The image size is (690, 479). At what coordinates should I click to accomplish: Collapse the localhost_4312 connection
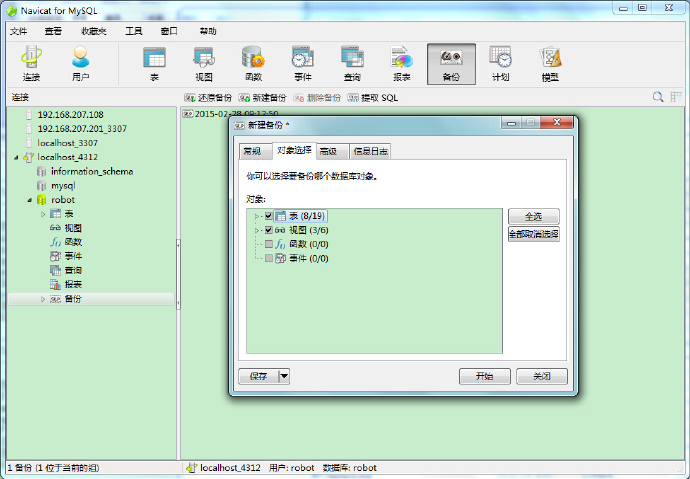[16, 157]
